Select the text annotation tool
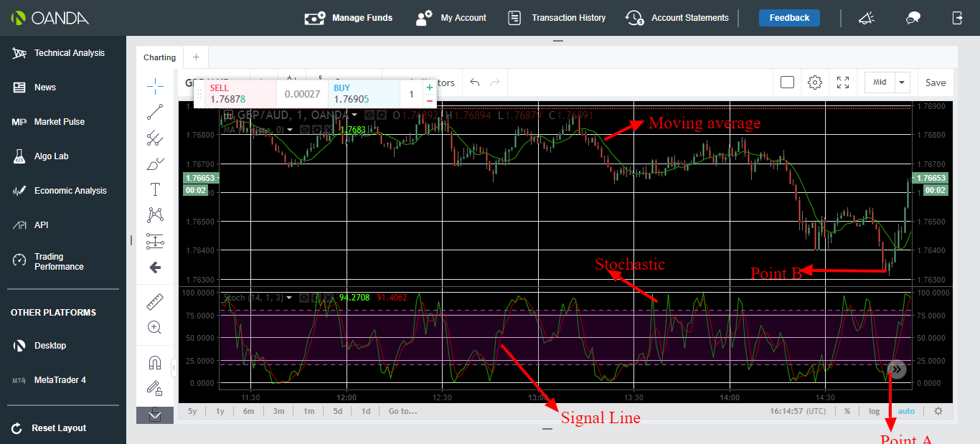Viewport: 980px width, 444px height. (155, 189)
